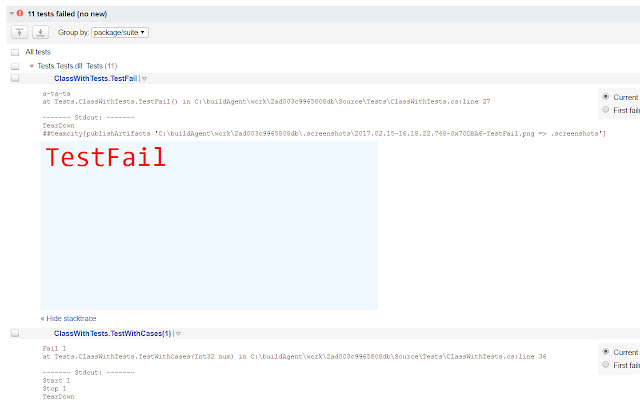
Task: Open TestWithCases(1) actions dropdown arrow
Action: pos(178,334)
